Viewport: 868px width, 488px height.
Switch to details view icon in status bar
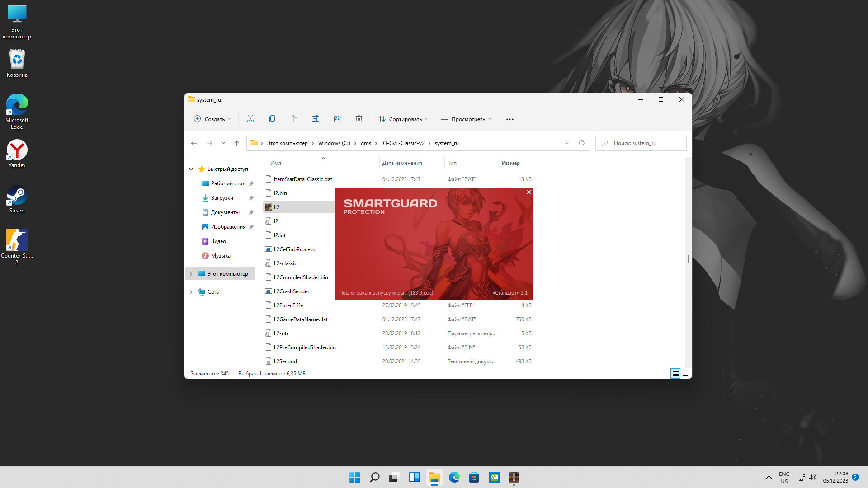pyautogui.click(x=675, y=374)
